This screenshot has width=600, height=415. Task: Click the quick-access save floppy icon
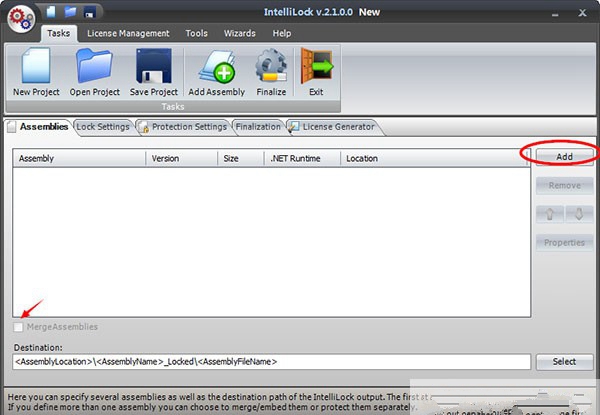(90, 12)
